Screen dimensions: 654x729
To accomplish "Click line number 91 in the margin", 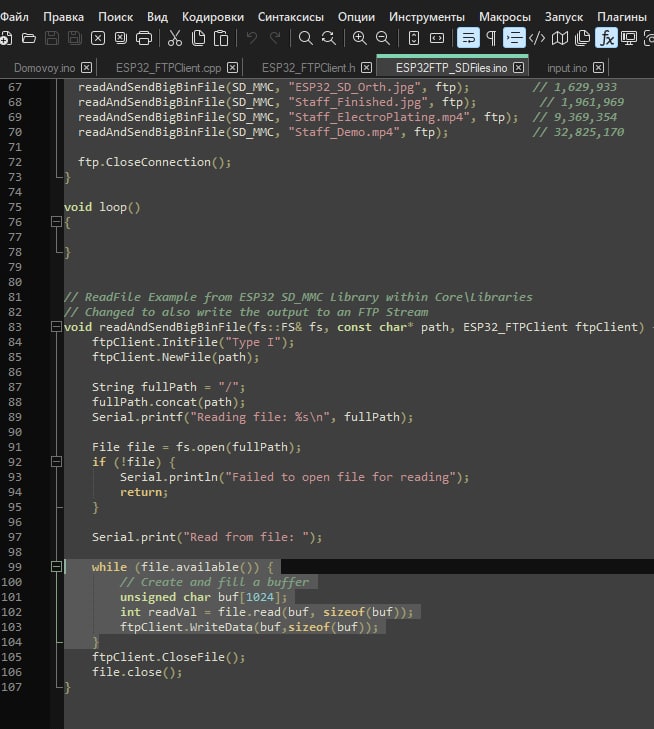I will [x=15, y=447].
